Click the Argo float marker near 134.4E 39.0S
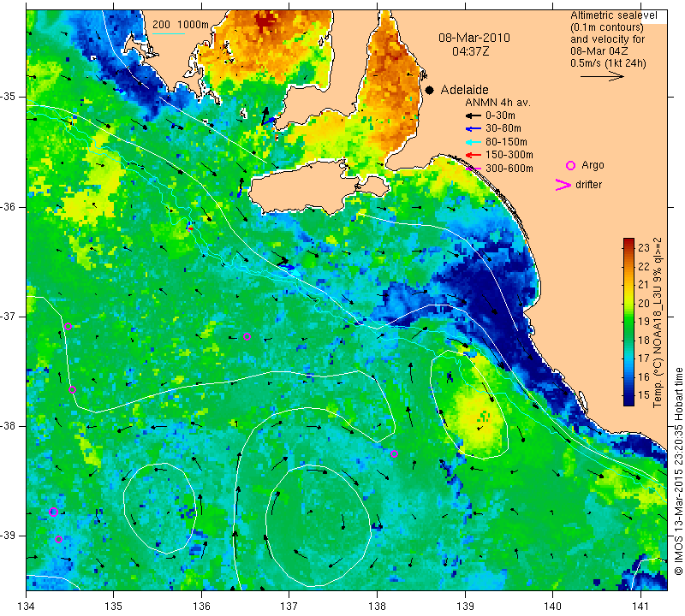 [x=58, y=540]
